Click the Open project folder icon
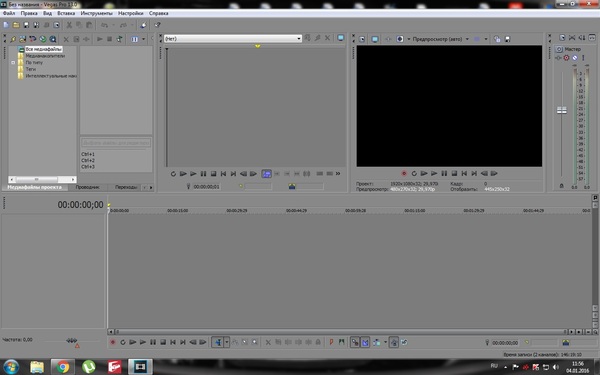Viewport: 600px width, 375px height. tap(16, 25)
